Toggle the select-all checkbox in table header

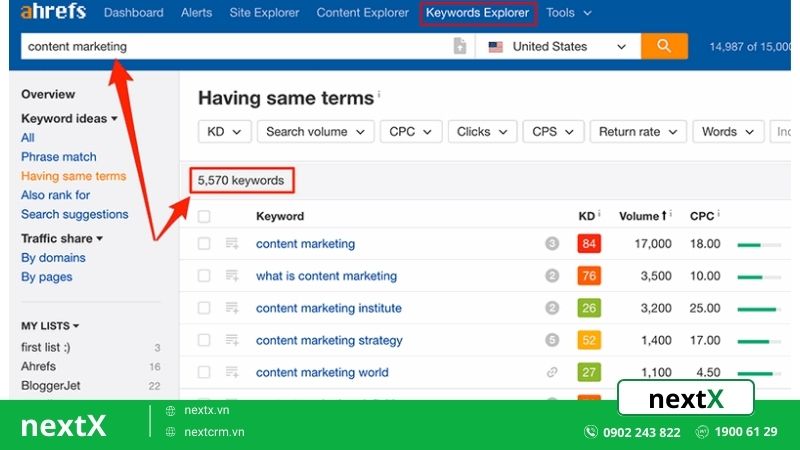point(204,216)
